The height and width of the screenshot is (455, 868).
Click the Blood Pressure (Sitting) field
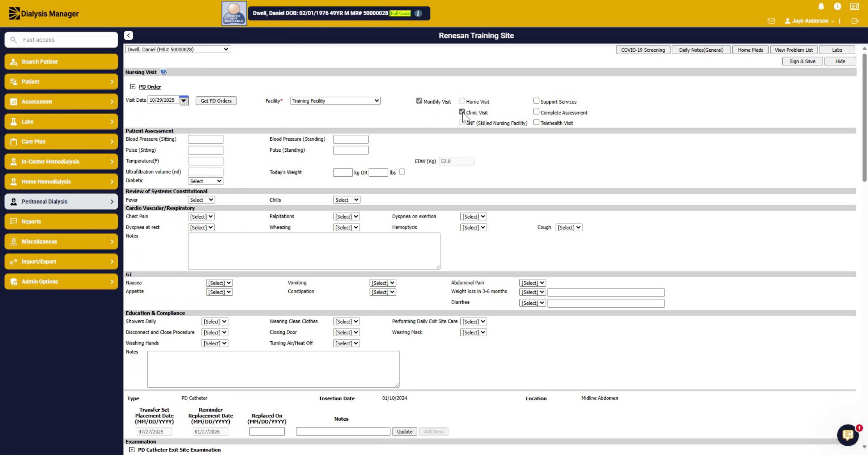tap(205, 139)
